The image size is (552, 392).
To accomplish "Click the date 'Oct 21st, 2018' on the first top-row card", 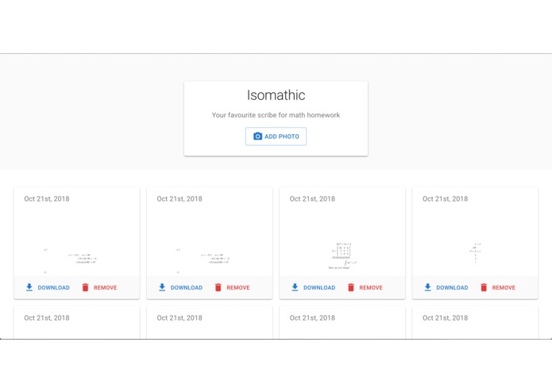I will coord(47,198).
